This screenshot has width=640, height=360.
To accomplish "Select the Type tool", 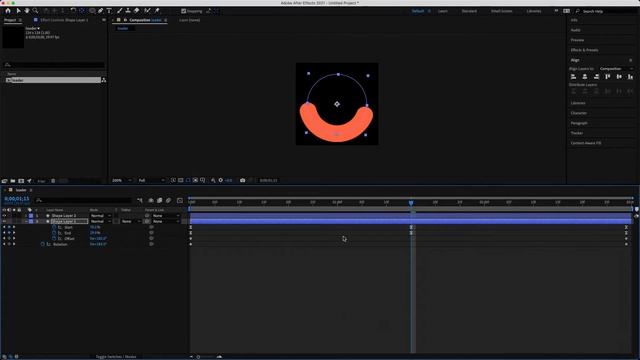I will (109, 11).
